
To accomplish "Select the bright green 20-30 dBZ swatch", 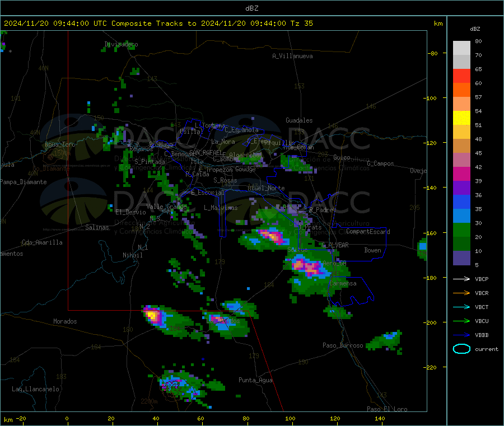I will click(x=461, y=230).
